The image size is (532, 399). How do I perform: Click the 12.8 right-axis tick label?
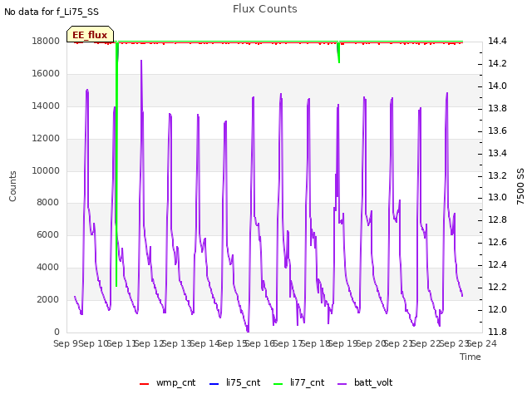(497, 220)
